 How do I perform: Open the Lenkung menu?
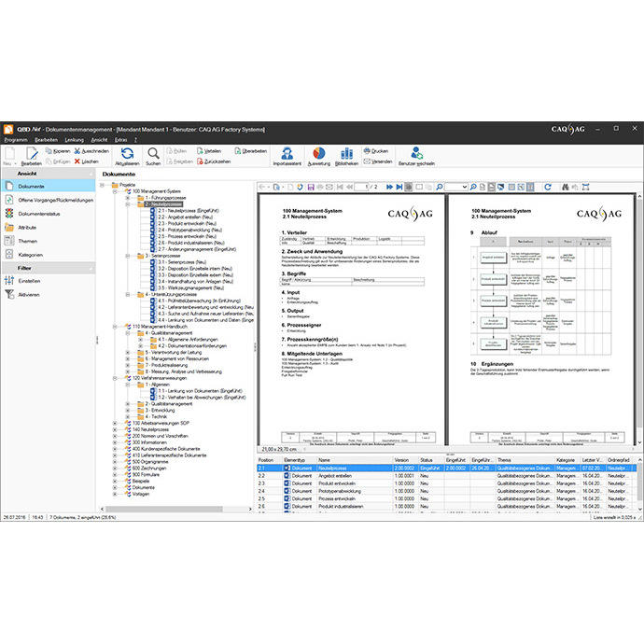tap(74, 139)
